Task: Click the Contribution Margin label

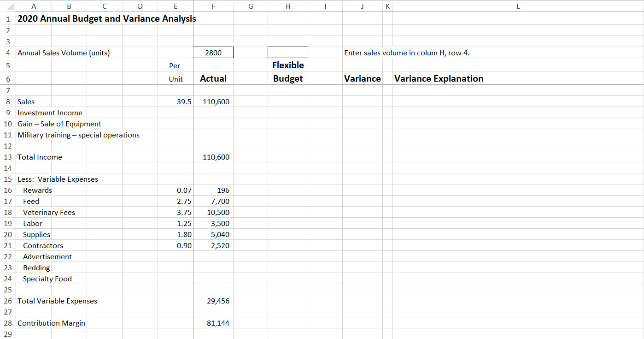Action: pos(51,323)
